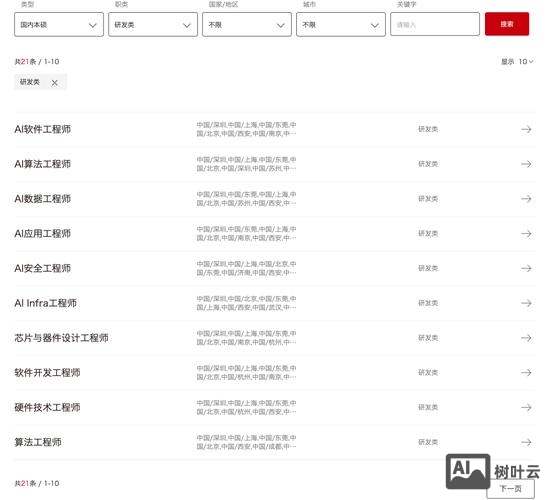Open the 硬件技术工程师 job listing
This screenshot has width=548, height=500.
[x=47, y=407]
